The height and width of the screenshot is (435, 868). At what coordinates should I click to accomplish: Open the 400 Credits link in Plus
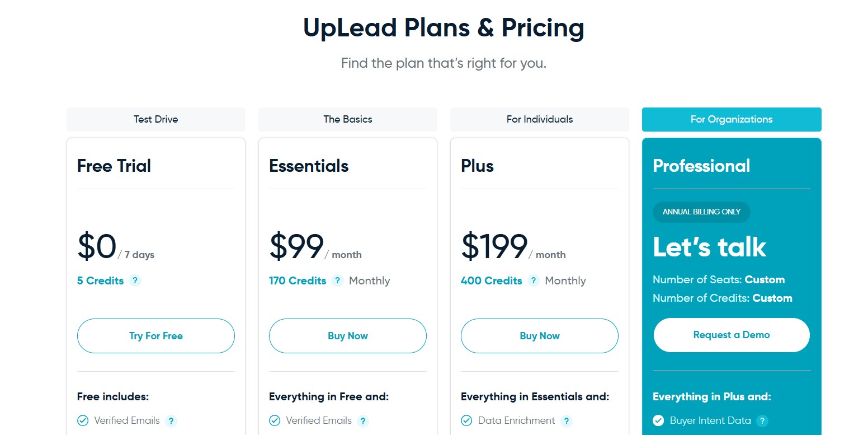[x=492, y=280]
